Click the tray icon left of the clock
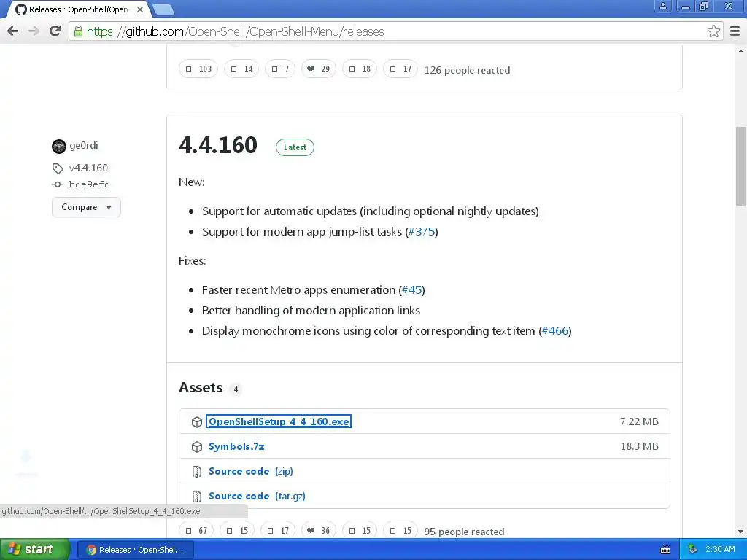 point(692,549)
